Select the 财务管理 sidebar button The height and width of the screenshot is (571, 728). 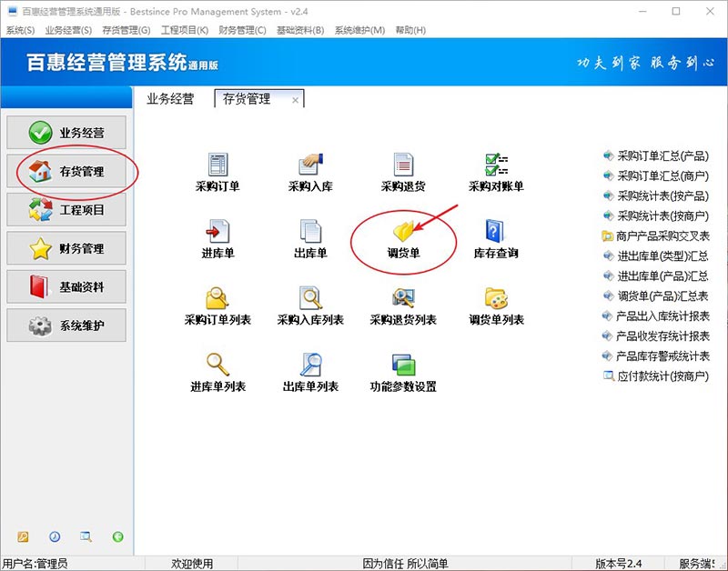[x=66, y=248]
